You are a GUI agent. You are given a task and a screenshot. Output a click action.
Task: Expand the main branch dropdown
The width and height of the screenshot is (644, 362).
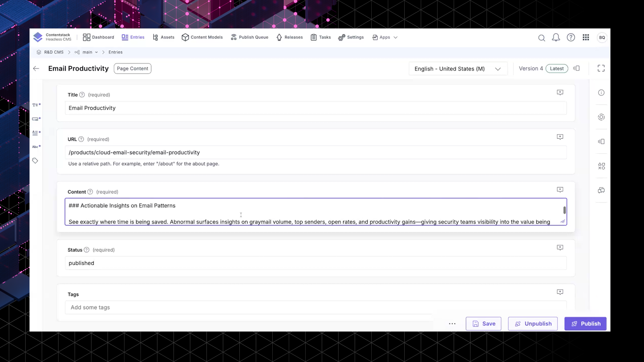(86, 52)
